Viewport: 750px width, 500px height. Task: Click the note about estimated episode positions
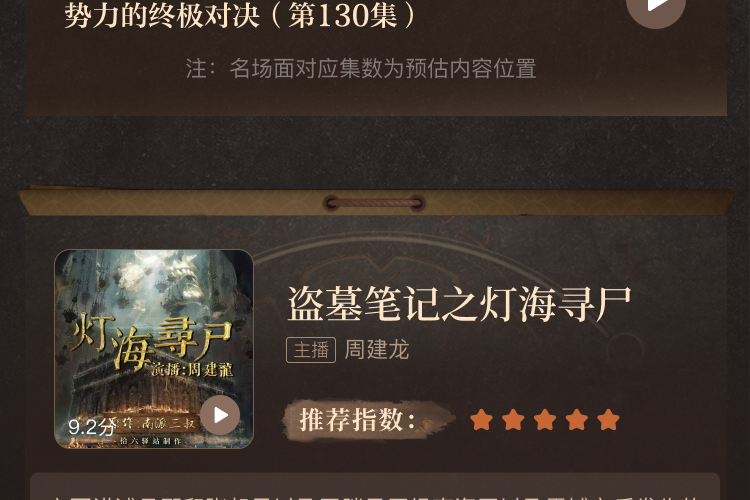(361, 68)
